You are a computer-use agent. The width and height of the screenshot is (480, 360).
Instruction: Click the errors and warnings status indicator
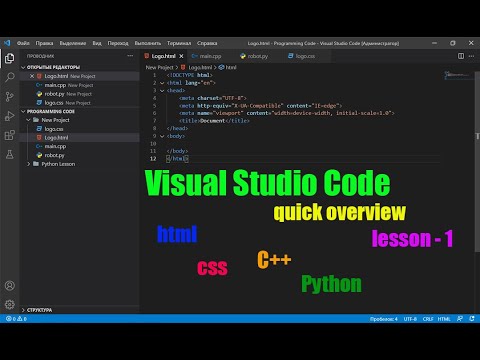(16, 319)
